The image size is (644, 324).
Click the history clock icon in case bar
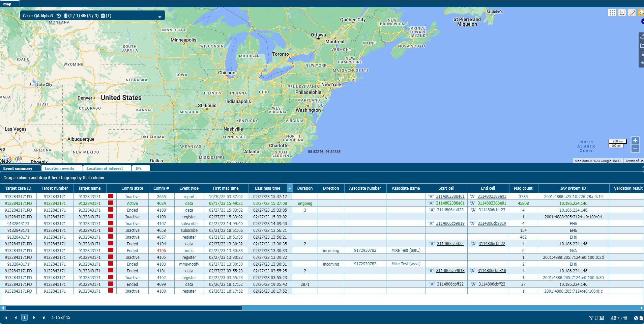coord(59,16)
